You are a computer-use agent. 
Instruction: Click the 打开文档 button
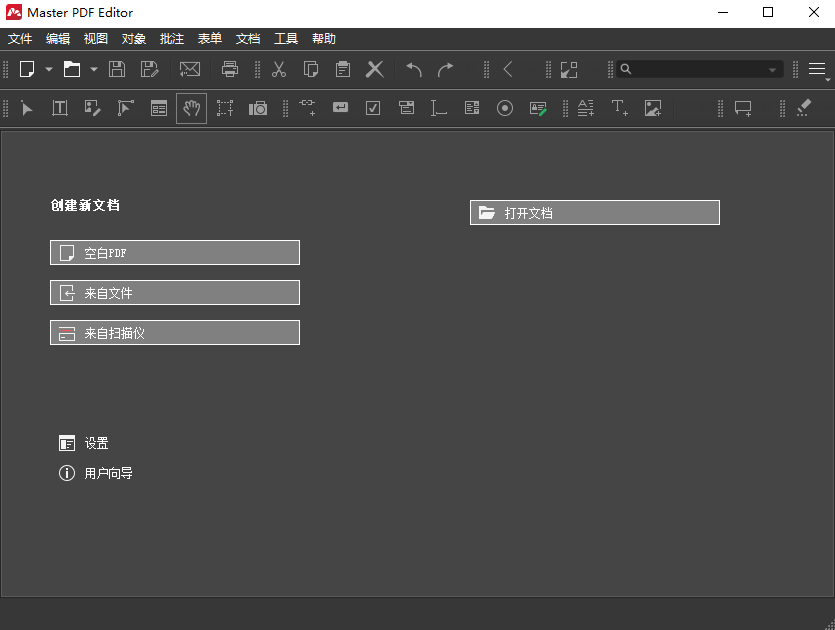[594, 212]
